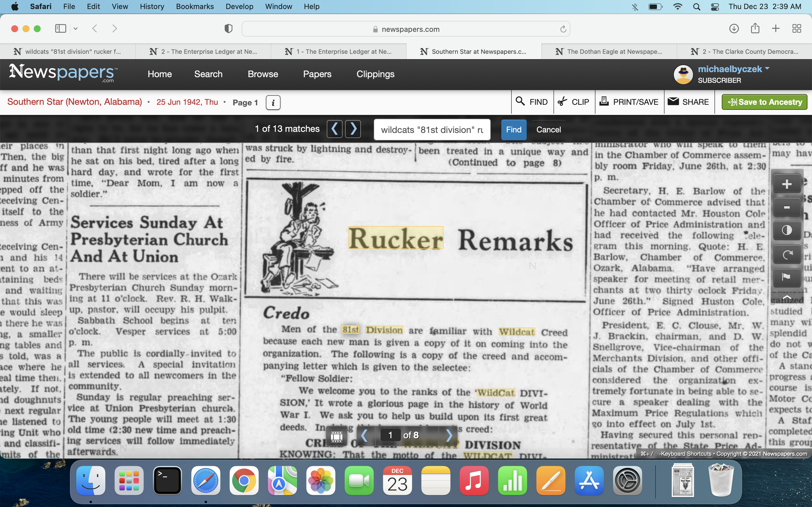
Task: Toggle the image contrast adjustment icon
Action: point(787,230)
